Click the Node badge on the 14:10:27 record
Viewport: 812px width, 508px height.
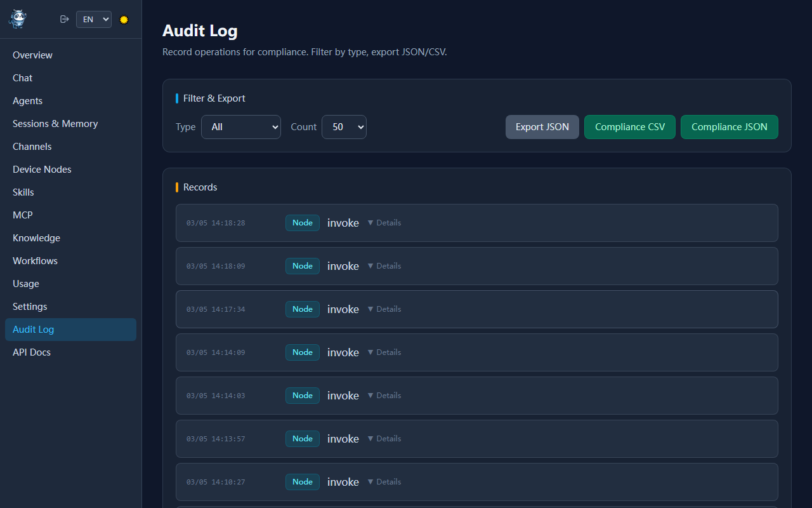[x=303, y=482]
